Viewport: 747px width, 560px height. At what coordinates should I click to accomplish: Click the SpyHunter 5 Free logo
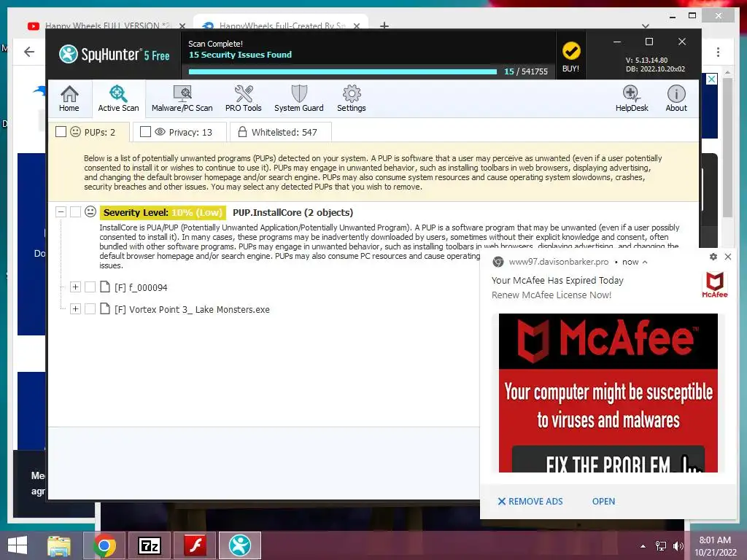point(115,54)
